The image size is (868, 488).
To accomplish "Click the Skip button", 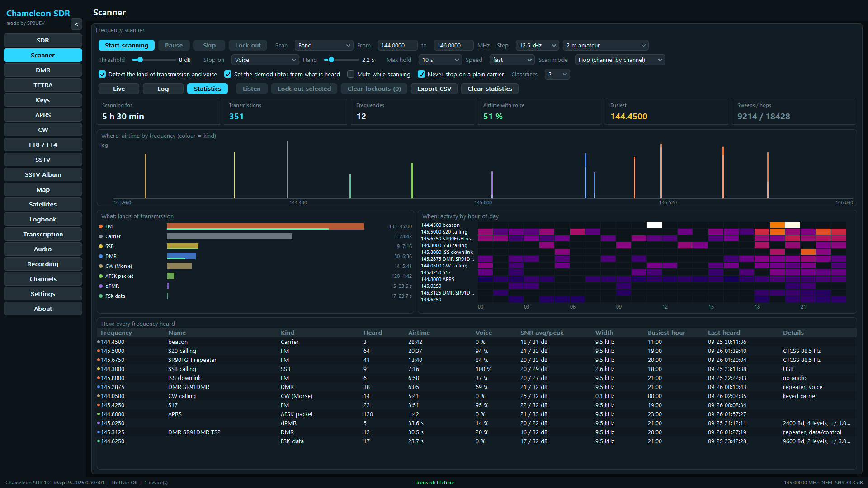I will tap(209, 46).
